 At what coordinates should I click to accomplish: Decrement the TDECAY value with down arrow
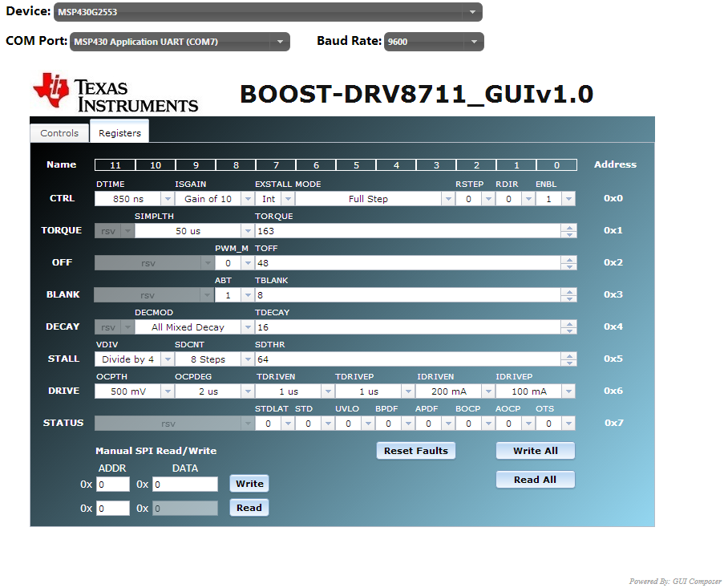[x=569, y=330]
